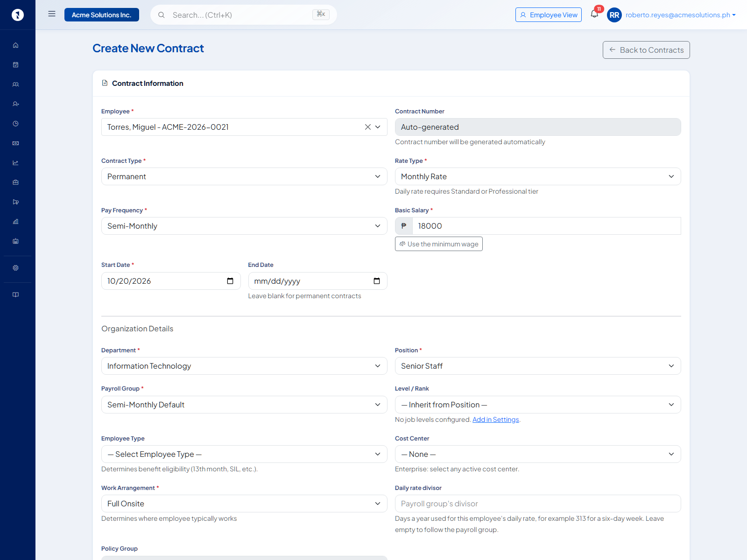Open the robot assistant icon in the sidebar

click(x=15, y=241)
